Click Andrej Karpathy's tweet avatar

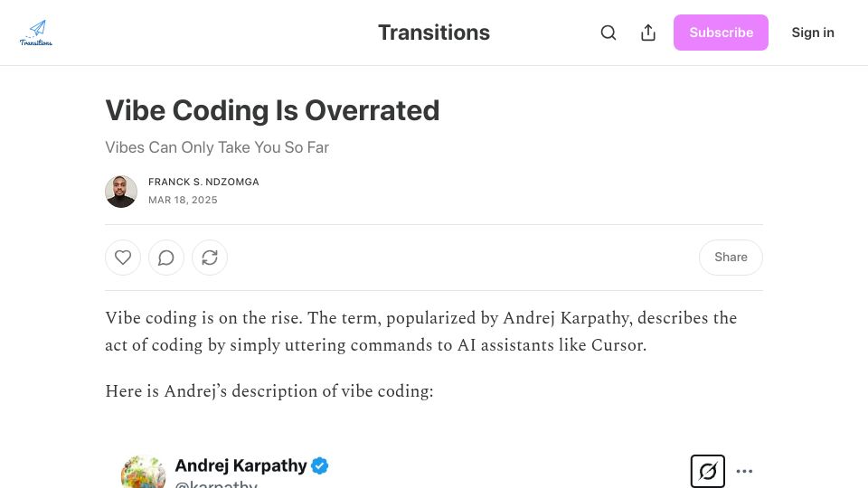click(x=143, y=472)
